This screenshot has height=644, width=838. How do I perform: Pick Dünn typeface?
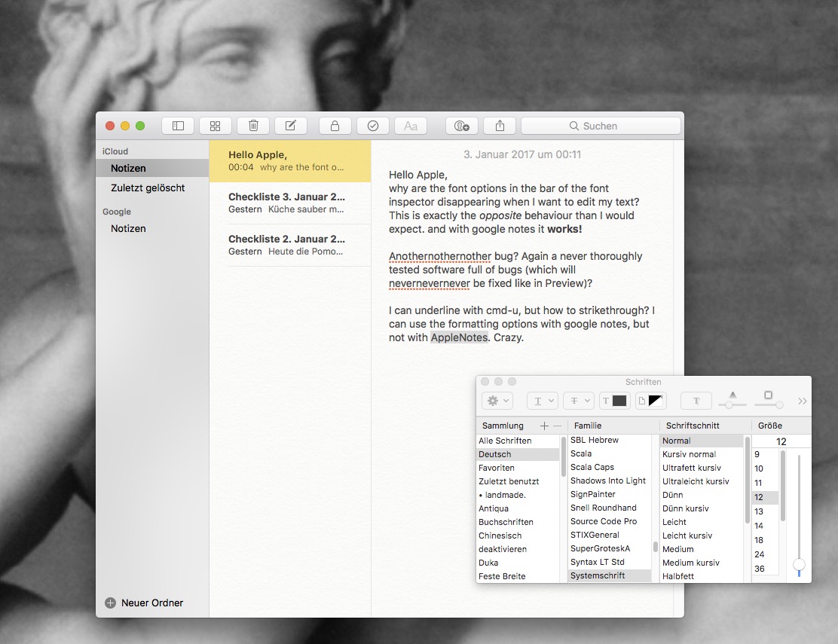pyautogui.click(x=702, y=495)
